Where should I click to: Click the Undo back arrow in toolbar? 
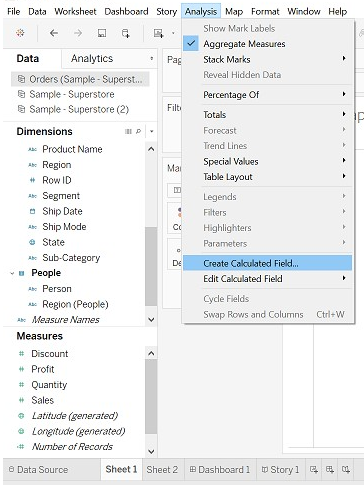pos(54,33)
